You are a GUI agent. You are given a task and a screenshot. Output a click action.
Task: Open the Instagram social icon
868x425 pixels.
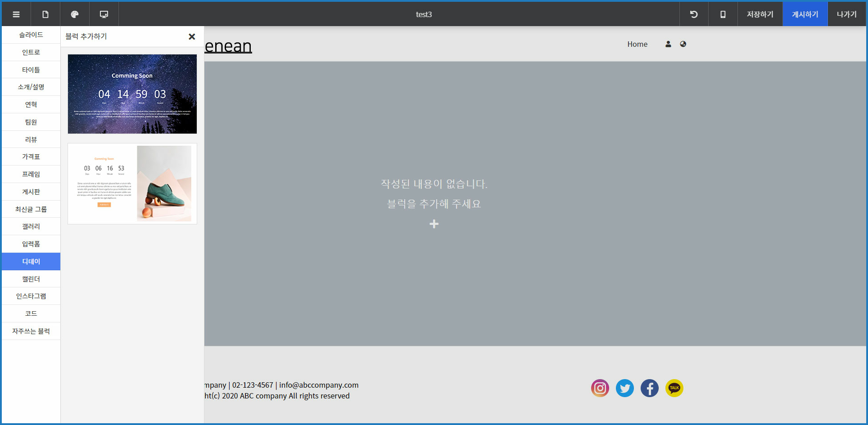point(600,388)
